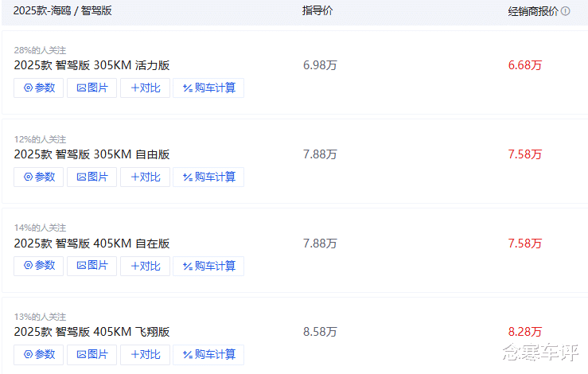Add 305KM 活力版 to 对比
Screen dimensions: 588x374
pyautogui.click(x=145, y=88)
